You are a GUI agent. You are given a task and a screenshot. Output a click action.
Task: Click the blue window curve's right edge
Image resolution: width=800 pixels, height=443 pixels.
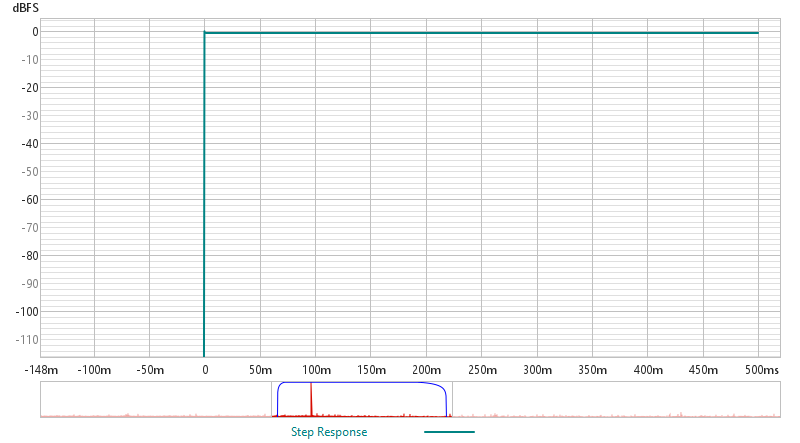click(445, 400)
